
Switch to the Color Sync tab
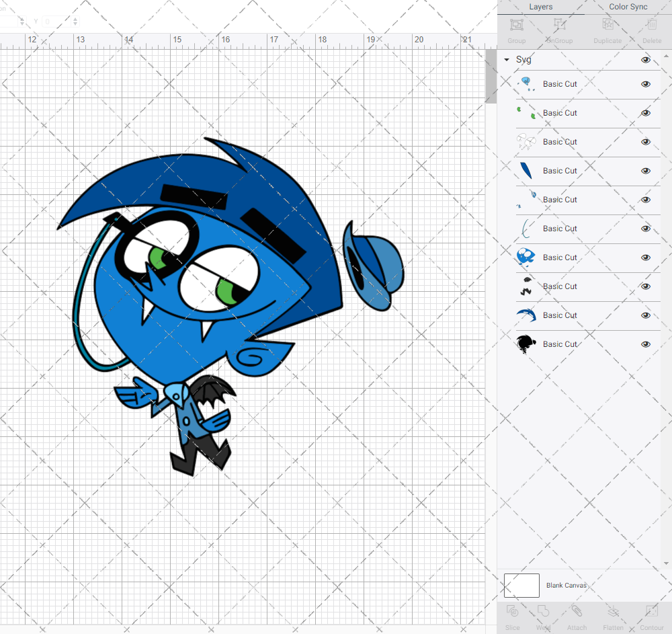pos(628,7)
